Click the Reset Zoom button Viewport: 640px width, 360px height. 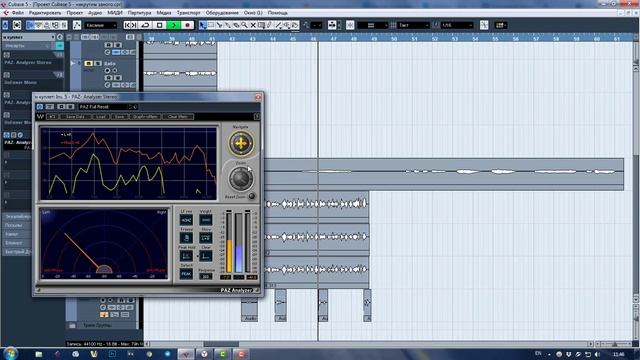click(x=252, y=196)
